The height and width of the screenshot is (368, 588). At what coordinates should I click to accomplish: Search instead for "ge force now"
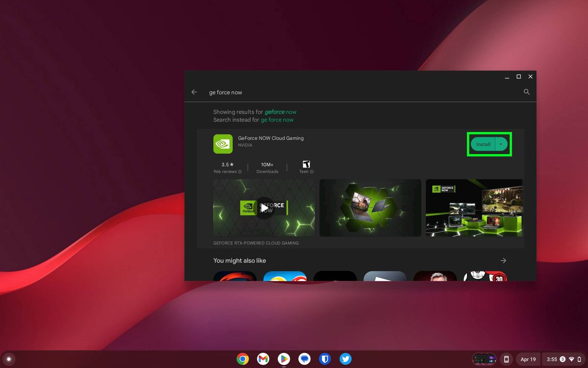pos(277,119)
